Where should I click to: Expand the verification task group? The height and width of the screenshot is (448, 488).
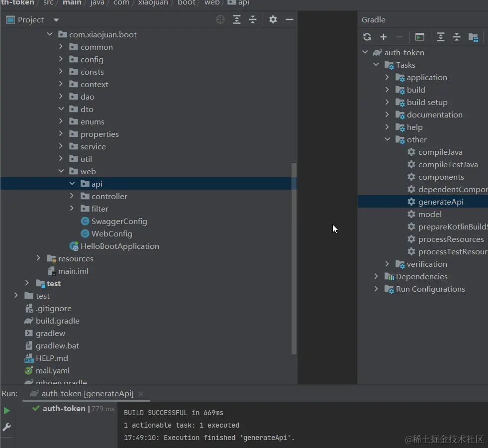[387, 264]
